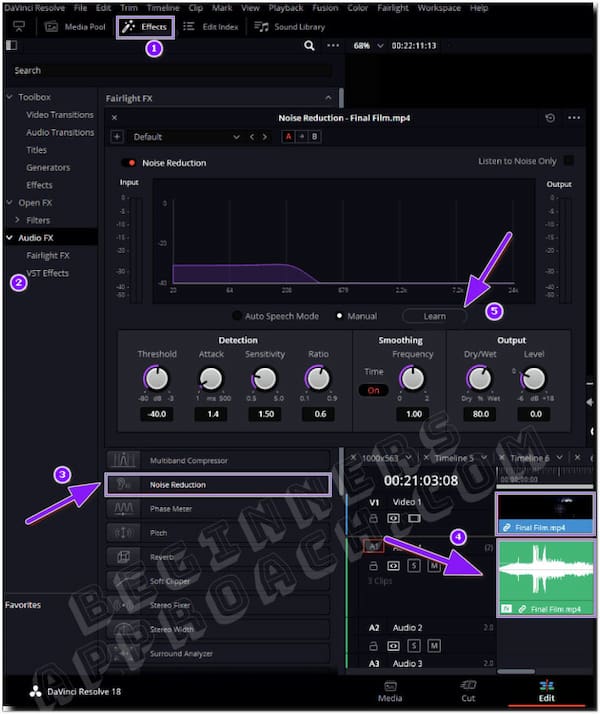Copy A to B with the arrow button
Screen dimensions: 600x714
301,137
